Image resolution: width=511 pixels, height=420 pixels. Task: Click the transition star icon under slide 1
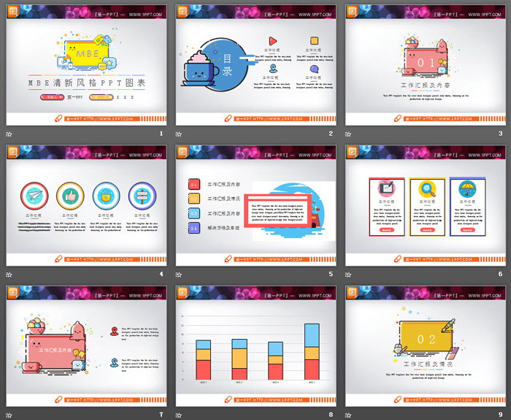[9, 134]
